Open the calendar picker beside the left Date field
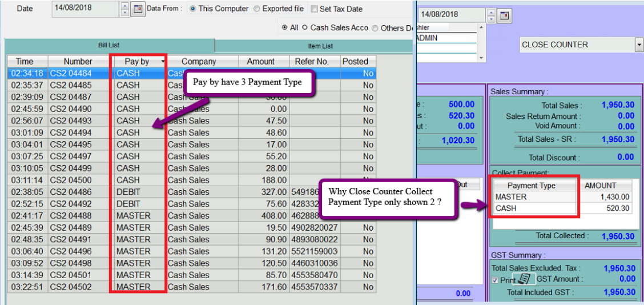The image size is (644, 305). (138, 9)
